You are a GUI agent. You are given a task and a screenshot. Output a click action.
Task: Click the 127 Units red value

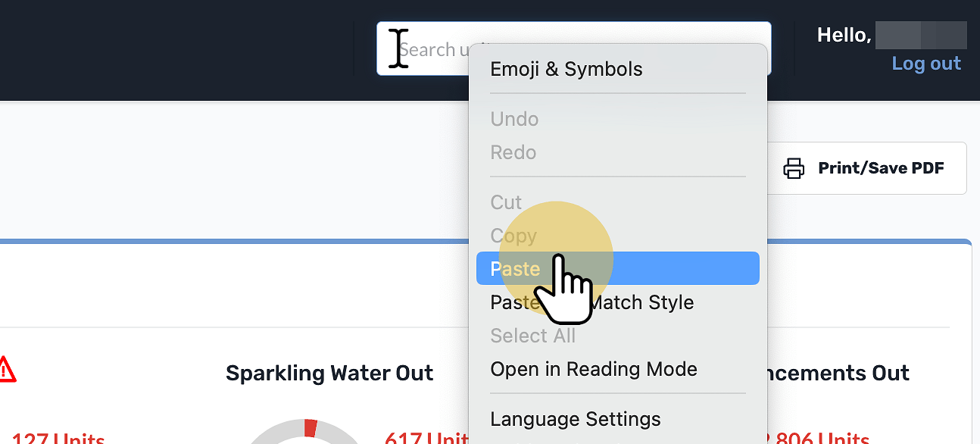tap(58, 438)
